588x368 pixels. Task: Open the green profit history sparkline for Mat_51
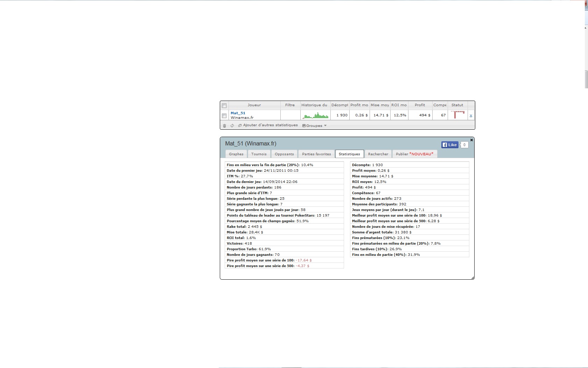[x=315, y=115]
